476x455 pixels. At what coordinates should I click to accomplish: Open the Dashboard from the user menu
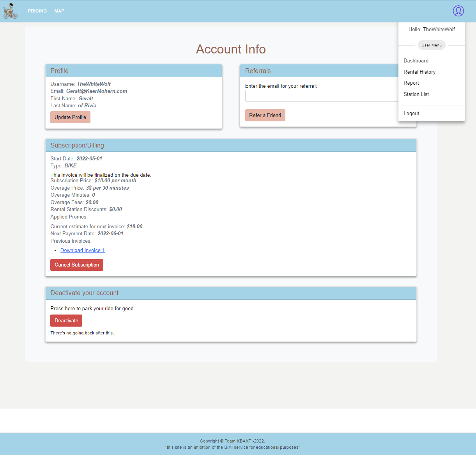[x=416, y=60]
